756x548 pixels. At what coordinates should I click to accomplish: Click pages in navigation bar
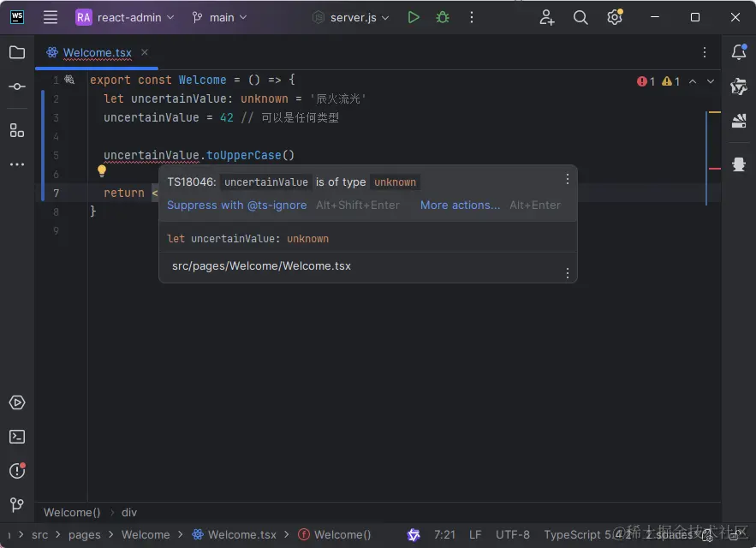pos(85,534)
